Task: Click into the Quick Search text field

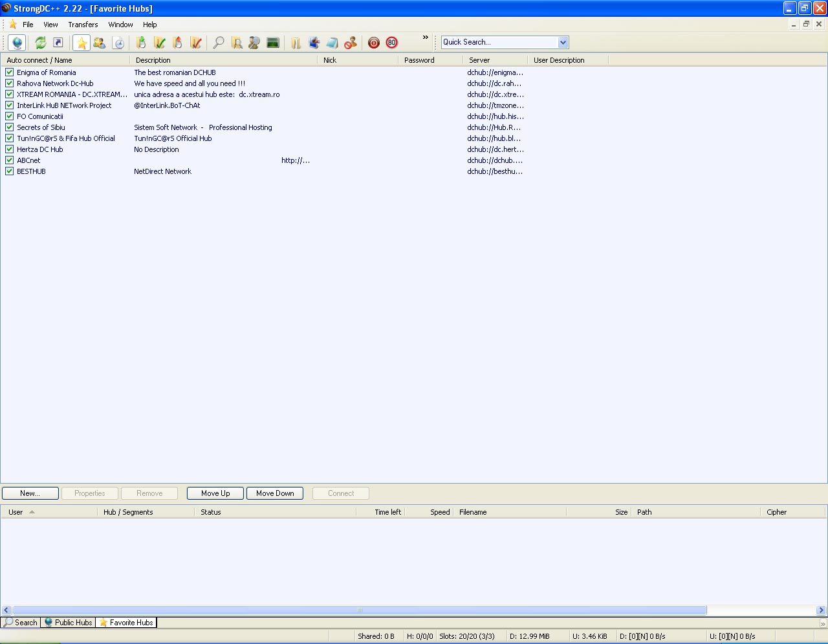Action: (x=499, y=42)
